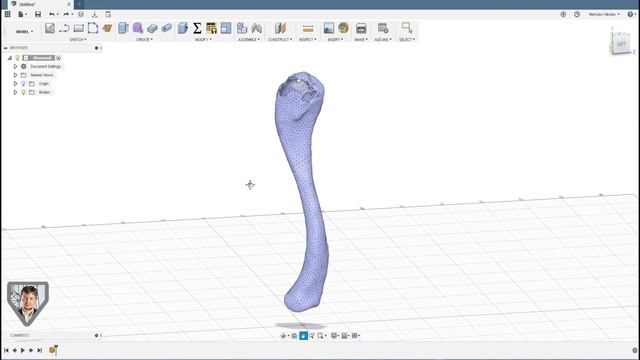Toggle root component lightbulb visibility
The height and width of the screenshot is (360, 640).
pos(18,58)
